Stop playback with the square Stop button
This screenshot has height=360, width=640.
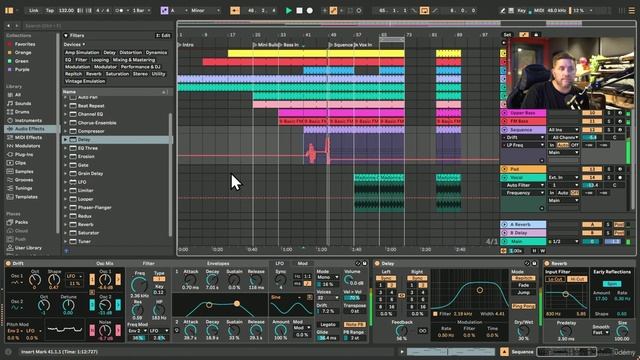(299, 11)
